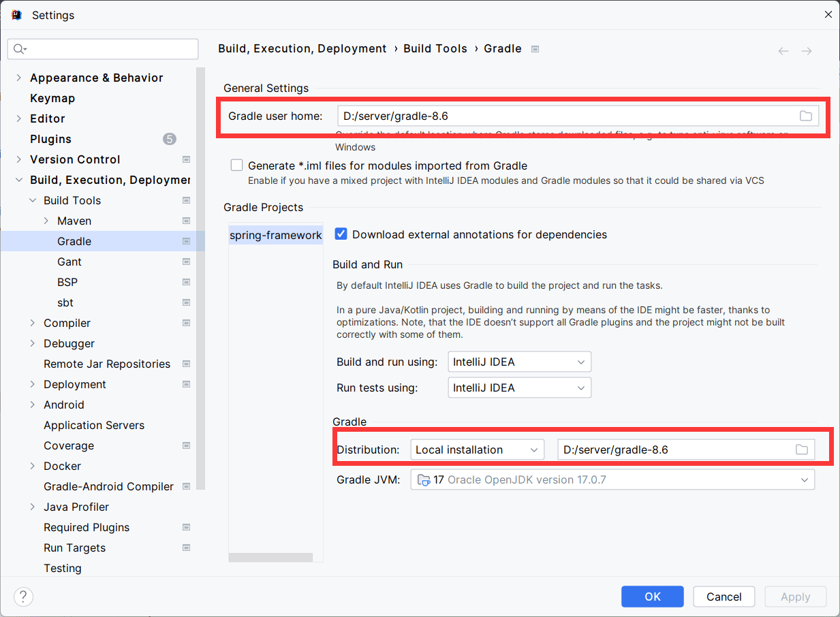Screen dimensions: 840x617
Task: Click project-level icon beside Maven
Action: click(187, 221)
